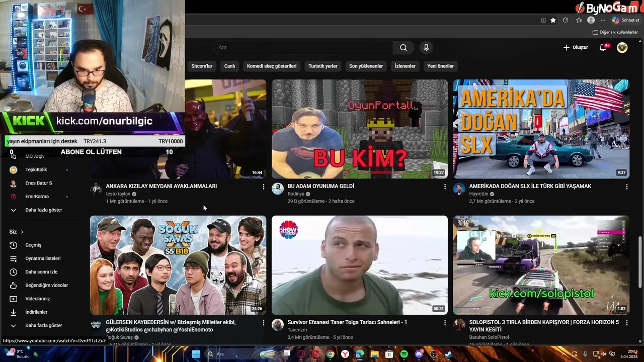Open Discord from the taskbar
Image resolution: width=644 pixels, height=362 pixels.
(419, 354)
